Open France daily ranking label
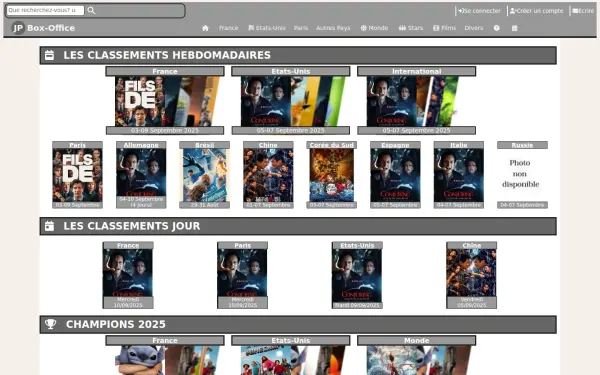600x375 pixels. pyautogui.click(x=128, y=245)
